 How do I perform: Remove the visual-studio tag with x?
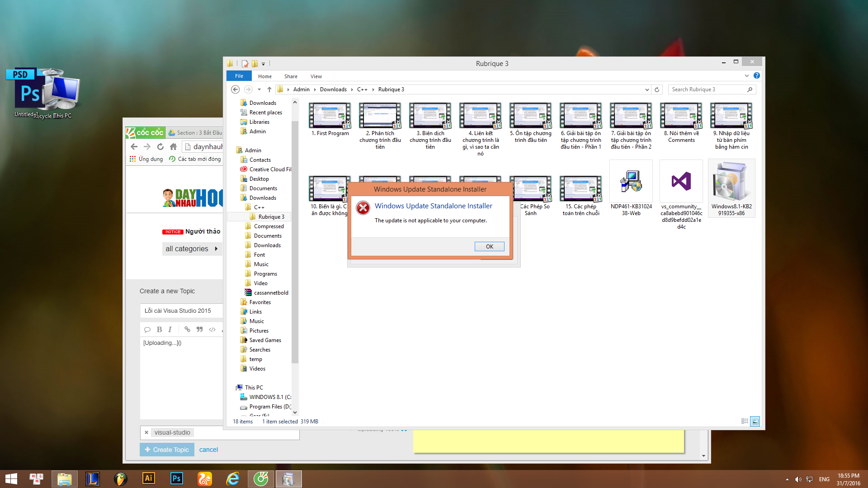click(146, 432)
